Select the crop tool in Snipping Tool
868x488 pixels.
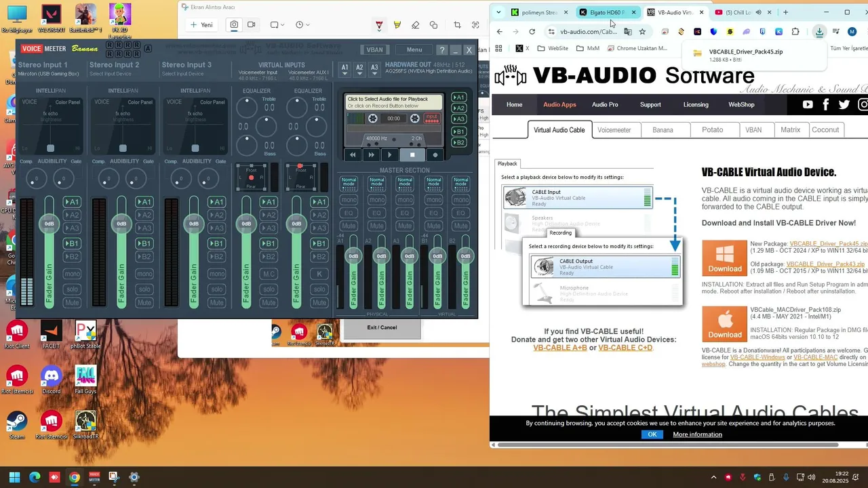[x=457, y=25]
